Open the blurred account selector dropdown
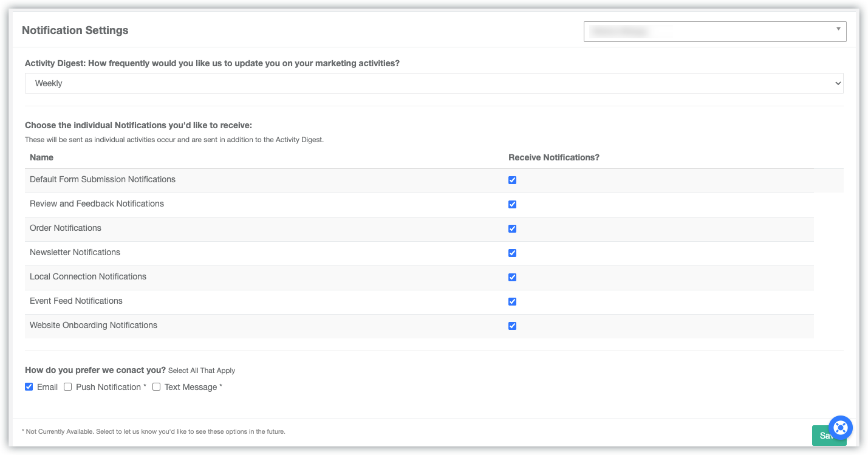The image size is (868, 455). click(x=715, y=32)
